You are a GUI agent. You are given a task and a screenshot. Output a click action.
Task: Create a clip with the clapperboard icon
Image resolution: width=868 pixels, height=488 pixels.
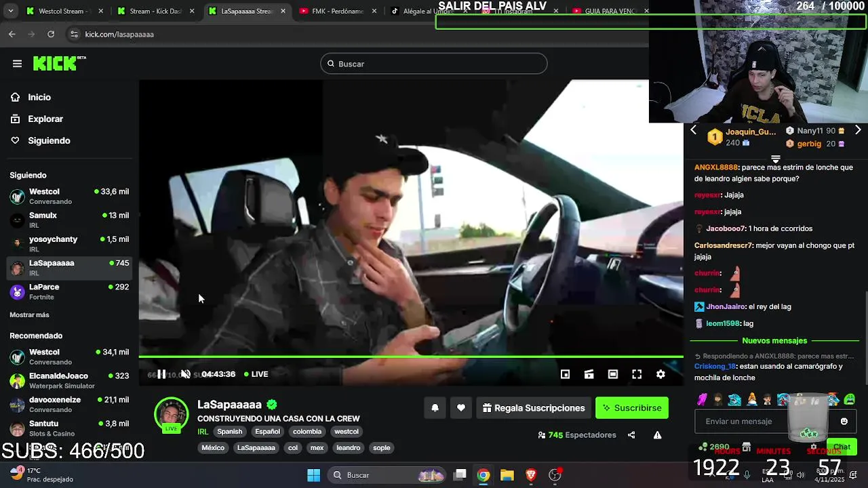pyautogui.click(x=589, y=374)
